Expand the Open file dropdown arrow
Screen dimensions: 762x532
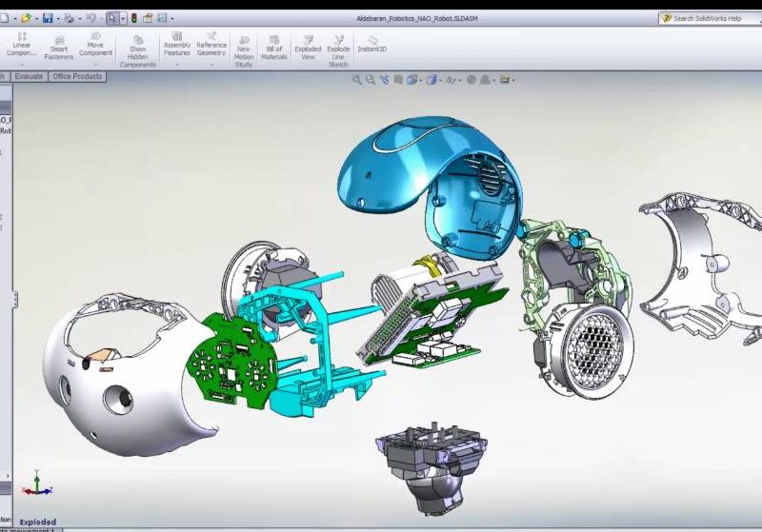point(36,19)
